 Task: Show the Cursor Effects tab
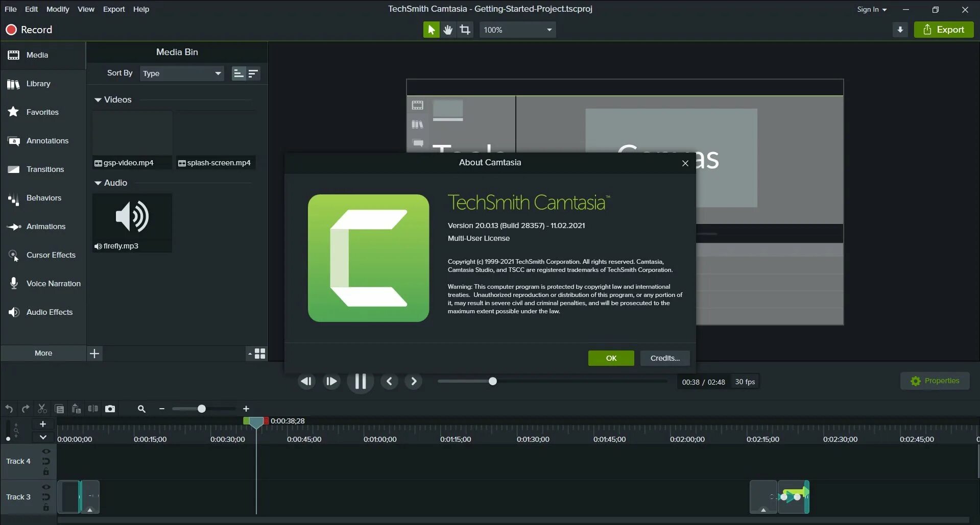click(x=43, y=255)
